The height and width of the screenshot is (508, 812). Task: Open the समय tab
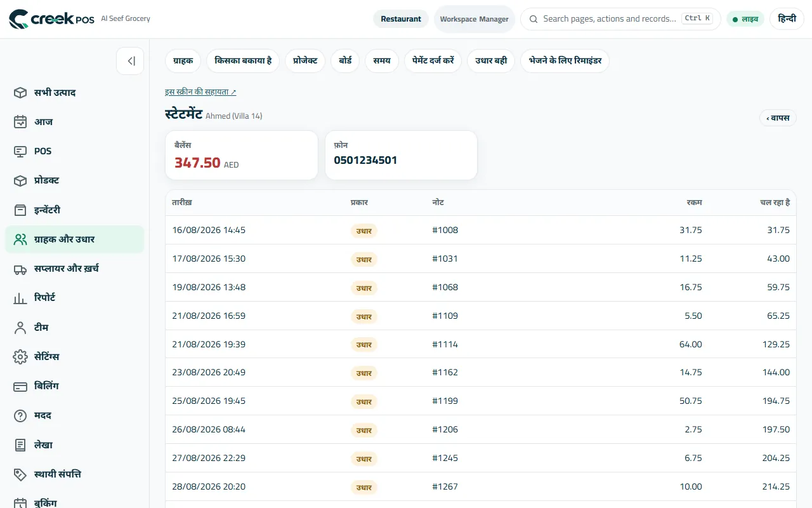click(382, 61)
